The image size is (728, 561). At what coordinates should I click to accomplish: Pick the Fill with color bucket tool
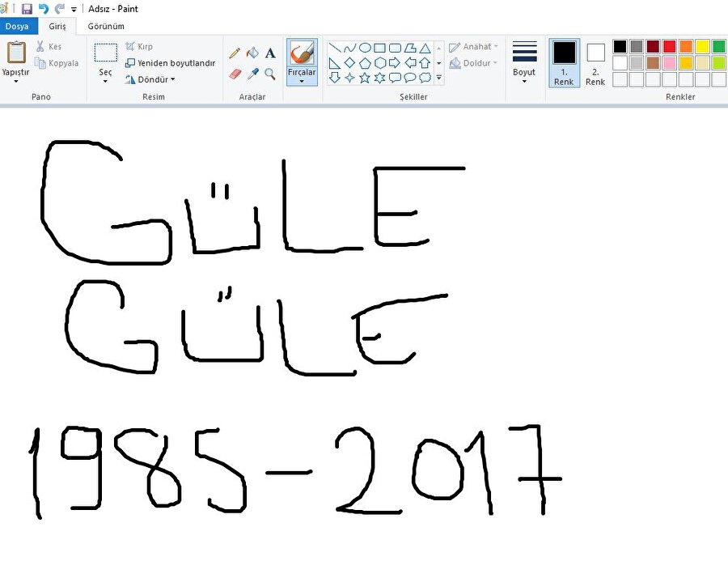click(x=252, y=53)
